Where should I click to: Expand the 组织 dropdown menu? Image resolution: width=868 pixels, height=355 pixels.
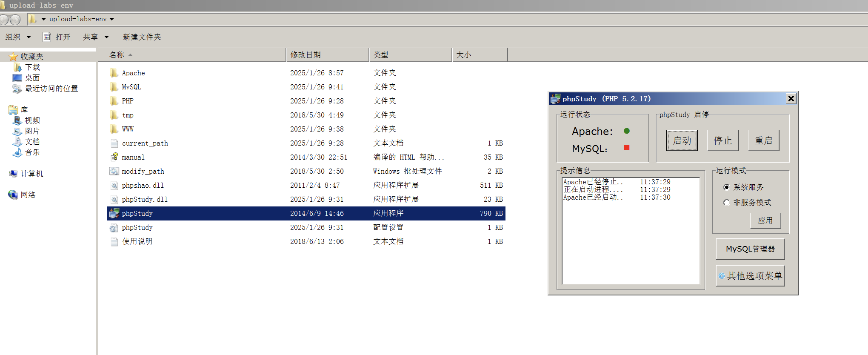point(18,37)
